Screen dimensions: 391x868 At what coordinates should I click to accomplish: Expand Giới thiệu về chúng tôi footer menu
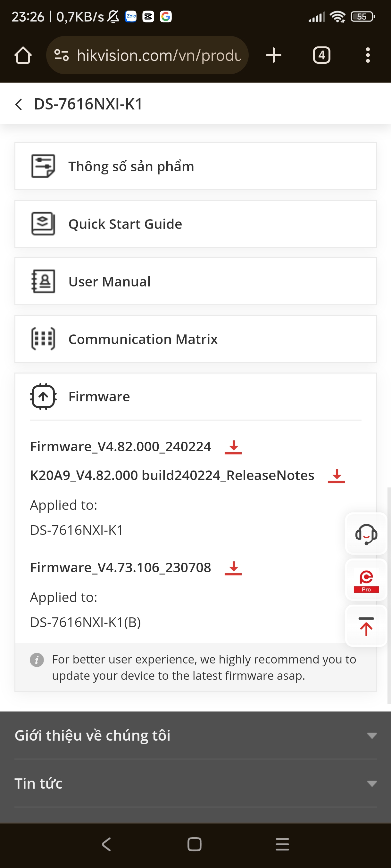195,735
